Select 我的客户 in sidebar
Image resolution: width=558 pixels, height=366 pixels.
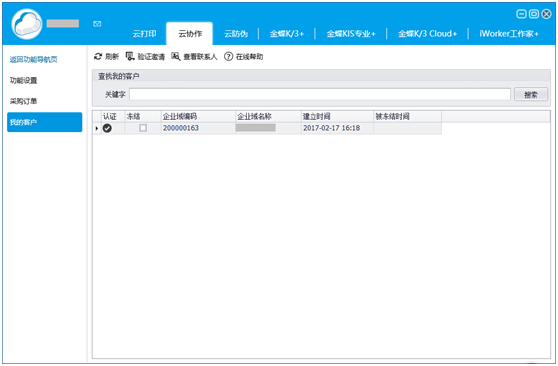pyautogui.click(x=44, y=122)
